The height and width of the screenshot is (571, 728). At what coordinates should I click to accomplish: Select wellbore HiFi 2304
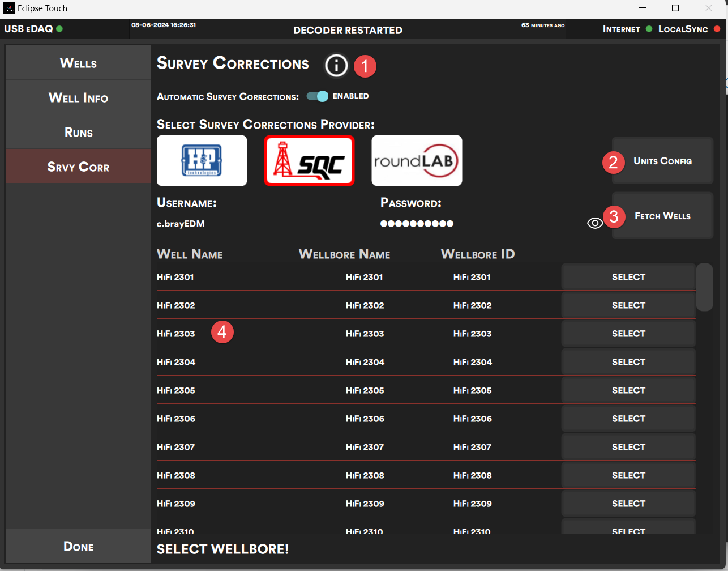(628, 362)
